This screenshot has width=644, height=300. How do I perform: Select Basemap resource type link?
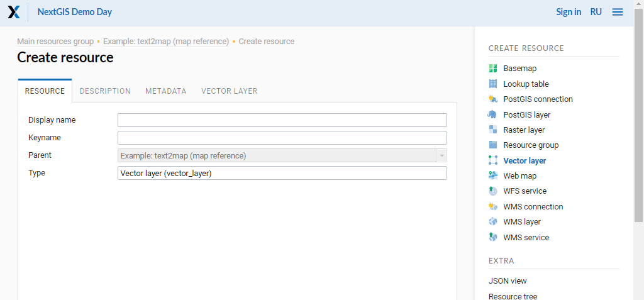pyautogui.click(x=520, y=69)
